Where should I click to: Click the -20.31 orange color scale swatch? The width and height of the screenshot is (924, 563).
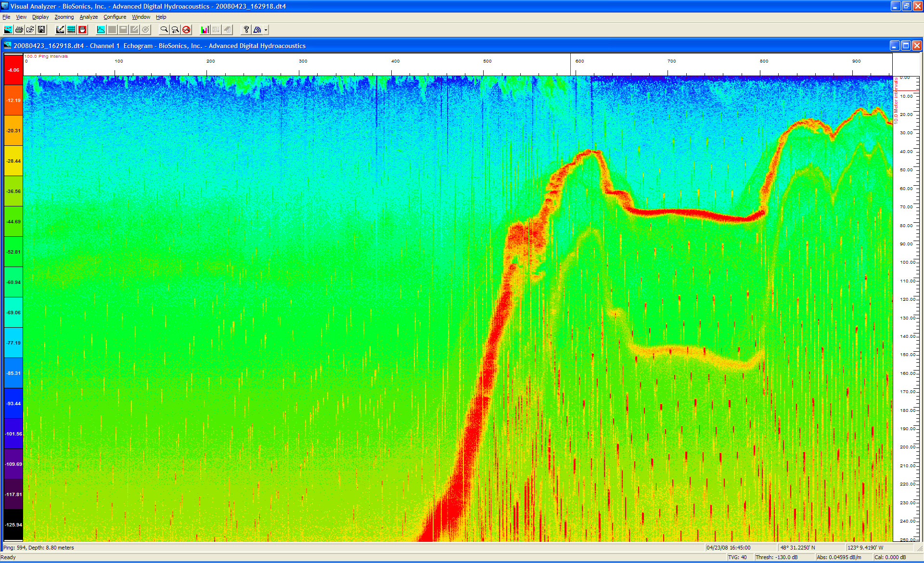tap(13, 130)
